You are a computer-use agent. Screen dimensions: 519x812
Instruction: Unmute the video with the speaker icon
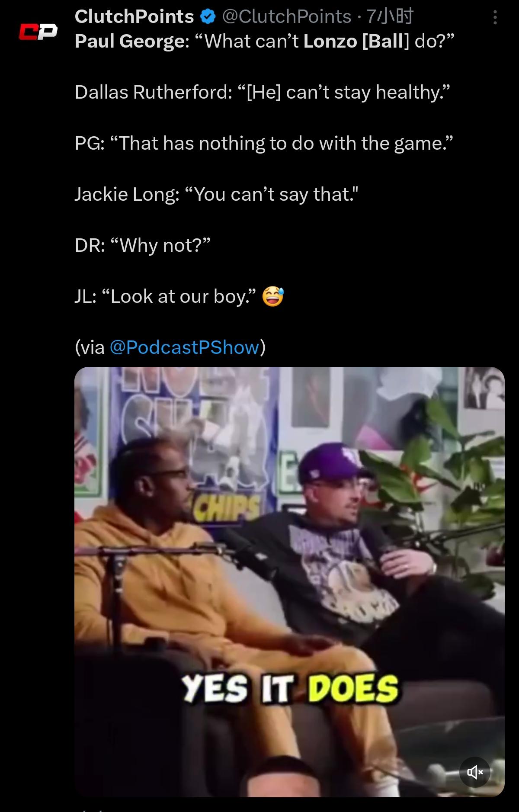474,772
